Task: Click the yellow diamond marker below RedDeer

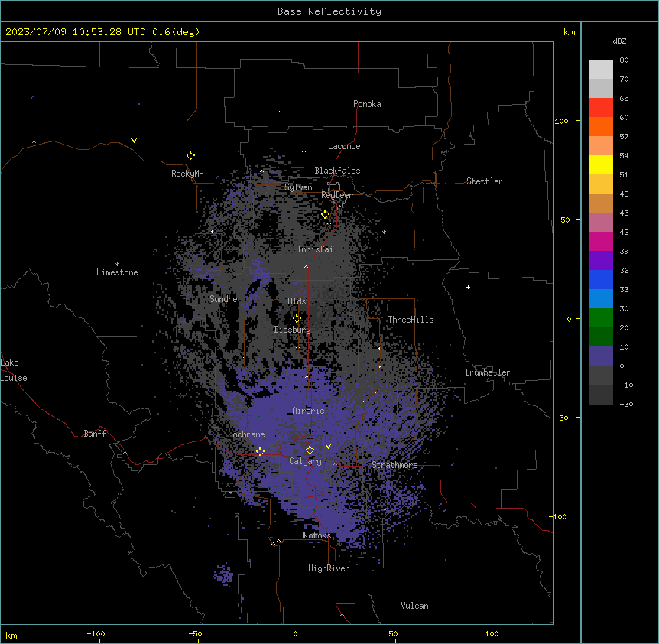Action: point(326,215)
